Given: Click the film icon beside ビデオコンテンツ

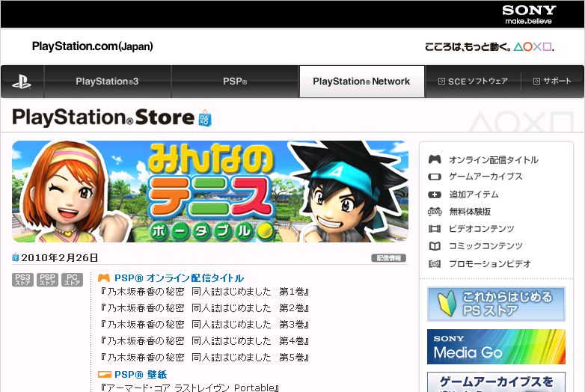Looking at the screenshot, I should 435,229.
